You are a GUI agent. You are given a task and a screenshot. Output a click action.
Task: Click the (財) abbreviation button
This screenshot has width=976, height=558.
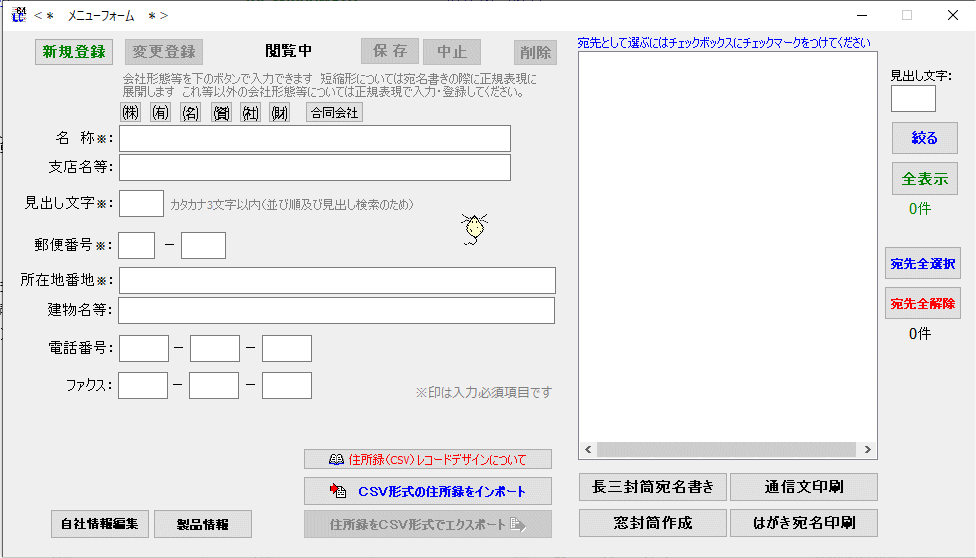[x=280, y=112]
